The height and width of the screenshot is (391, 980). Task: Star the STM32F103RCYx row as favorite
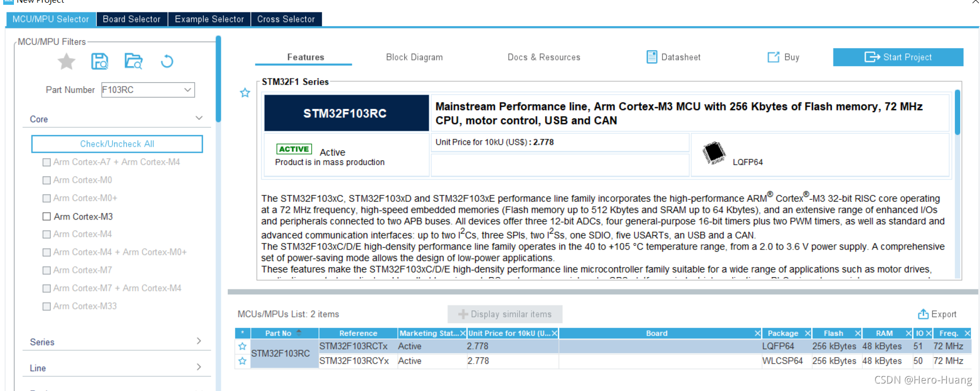(x=242, y=361)
